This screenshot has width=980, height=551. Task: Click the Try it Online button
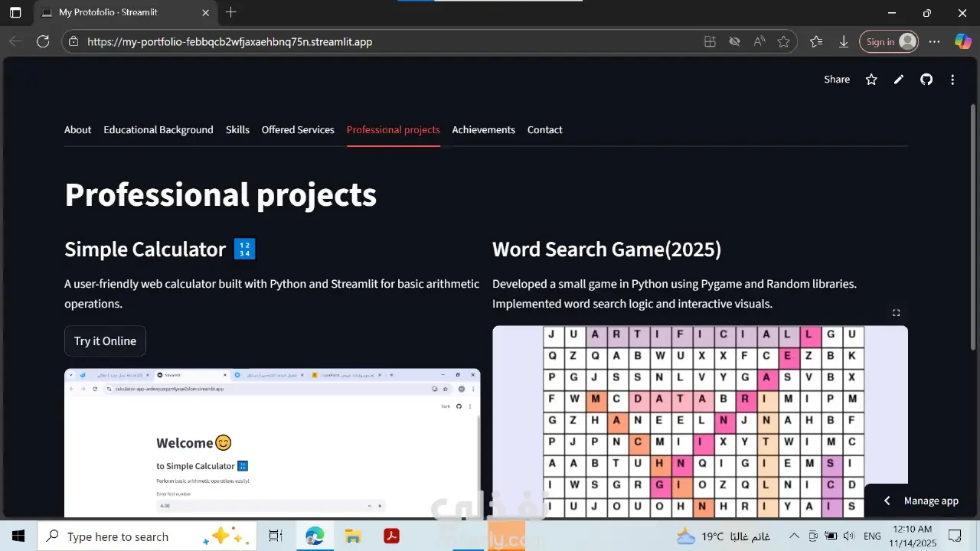click(105, 341)
